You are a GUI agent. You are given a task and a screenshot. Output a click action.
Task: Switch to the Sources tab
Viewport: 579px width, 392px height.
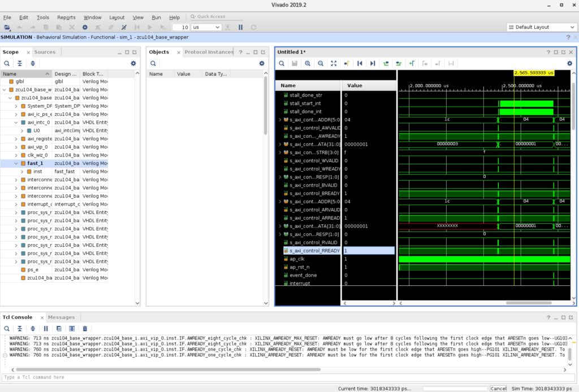click(45, 52)
